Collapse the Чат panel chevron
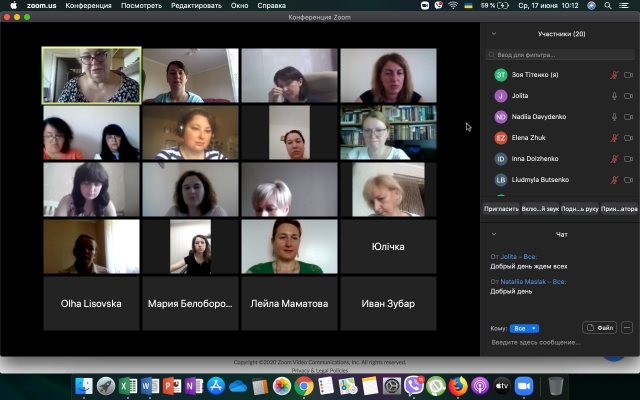 click(x=494, y=234)
